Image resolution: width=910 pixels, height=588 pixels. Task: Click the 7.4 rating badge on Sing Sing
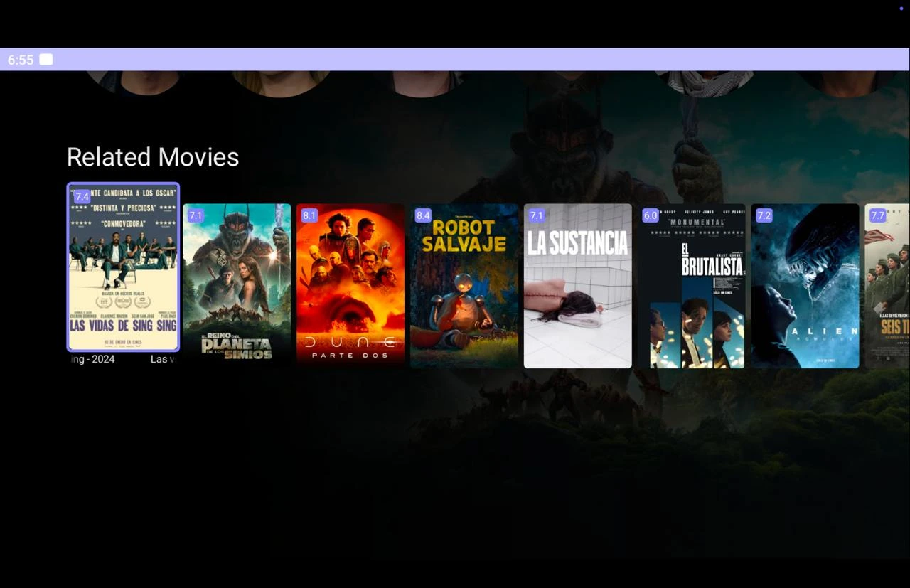point(82,197)
